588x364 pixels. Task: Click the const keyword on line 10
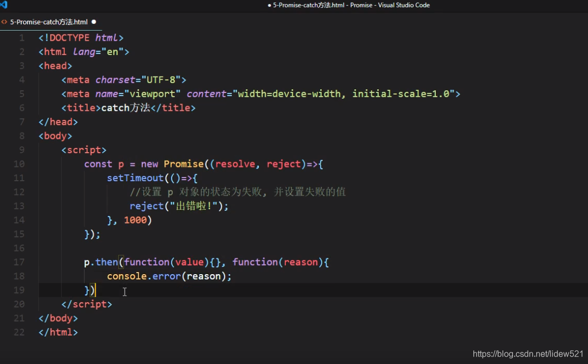98,164
